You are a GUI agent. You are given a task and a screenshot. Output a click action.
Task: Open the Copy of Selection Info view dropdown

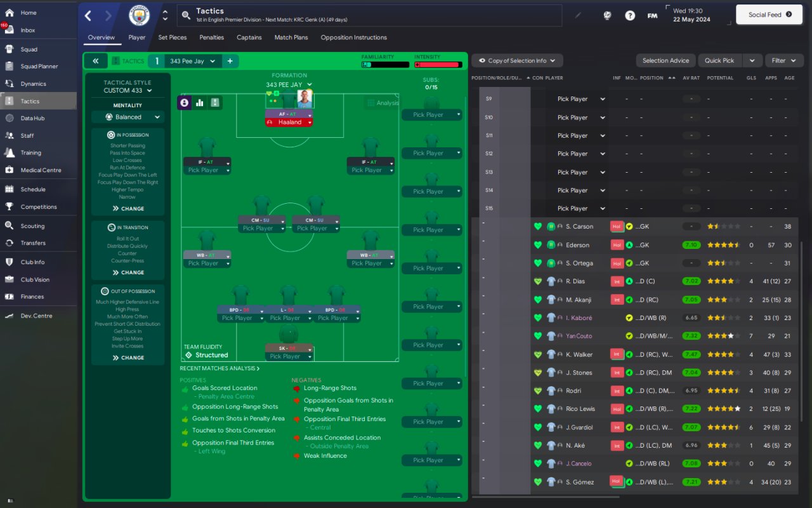tap(517, 60)
